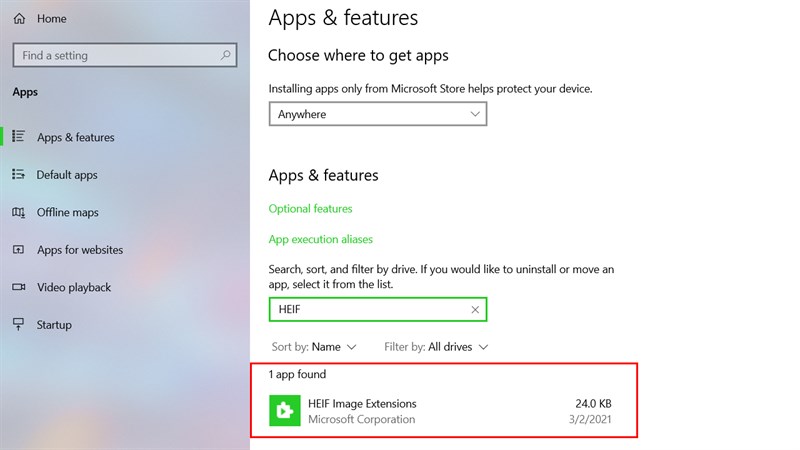The width and height of the screenshot is (800, 450).
Task: Click the Offline maps icon
Action: point(19,212)
